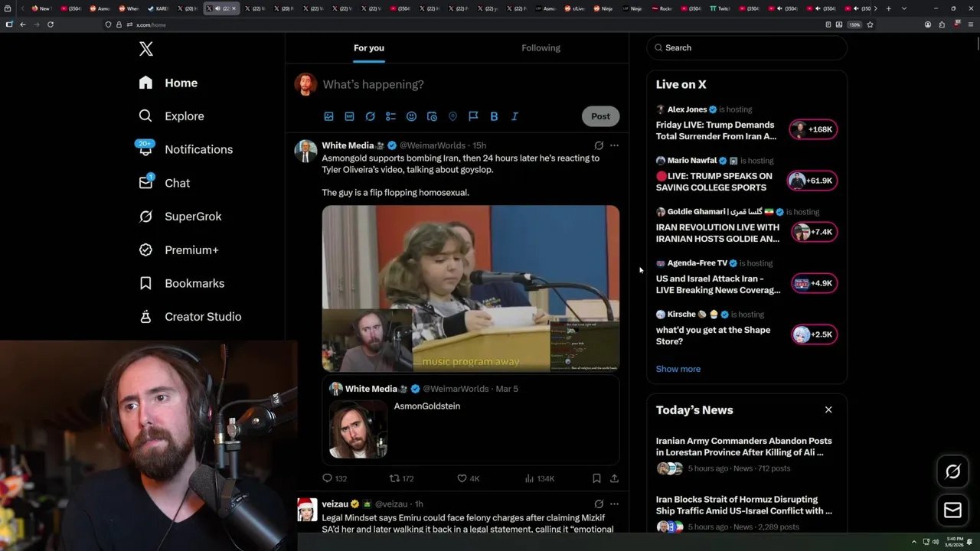Join Kirsche live +2.5K

[x=815, y=334]
